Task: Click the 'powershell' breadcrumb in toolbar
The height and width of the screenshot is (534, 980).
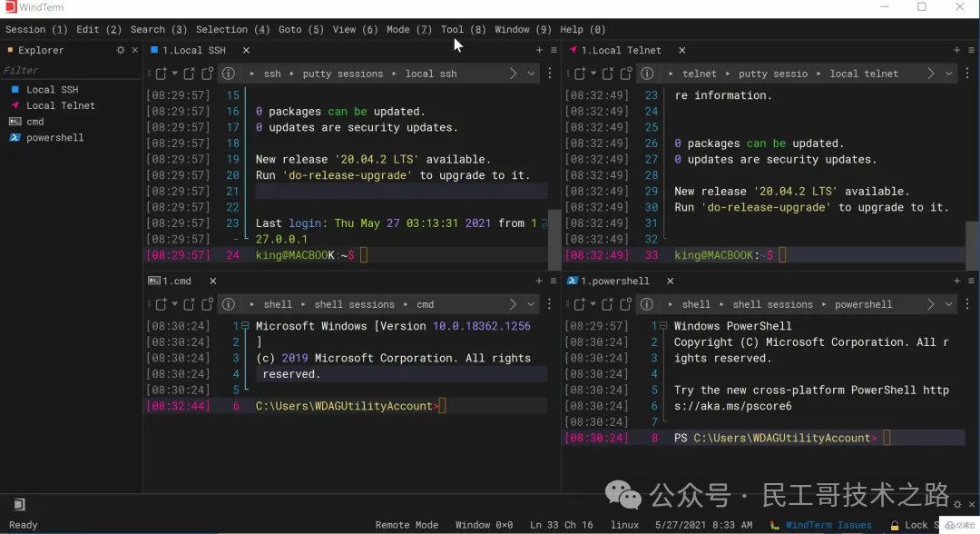Action: click(x=863, y=304)
